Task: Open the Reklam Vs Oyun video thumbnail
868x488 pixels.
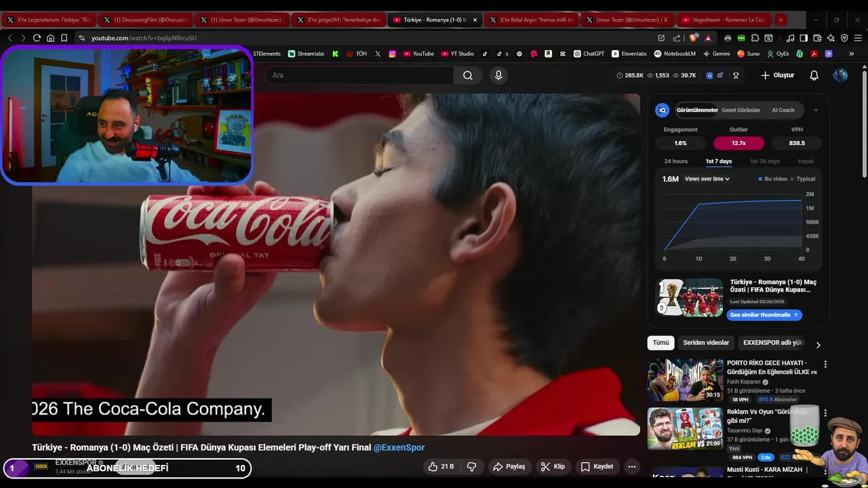Action: click(685, 428)
